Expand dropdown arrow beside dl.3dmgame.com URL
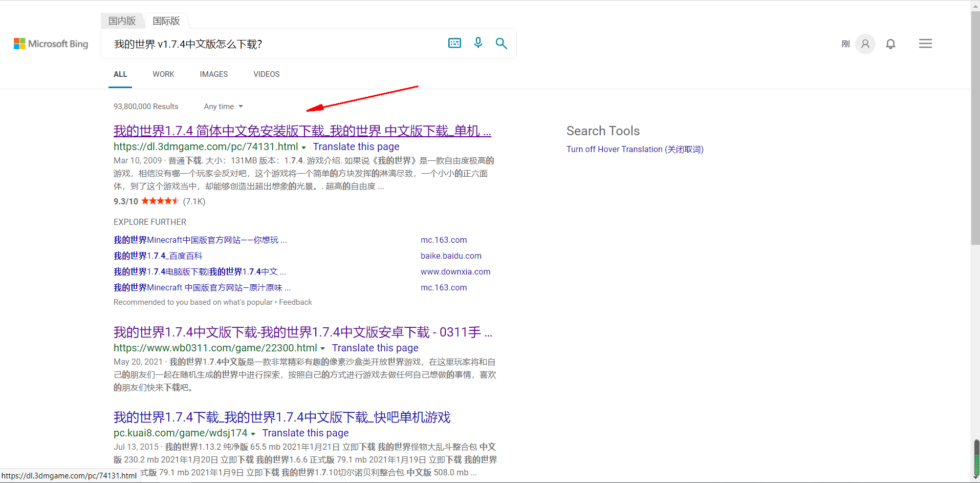Viewport: 980px width, 483px height. tap(303, 148)
